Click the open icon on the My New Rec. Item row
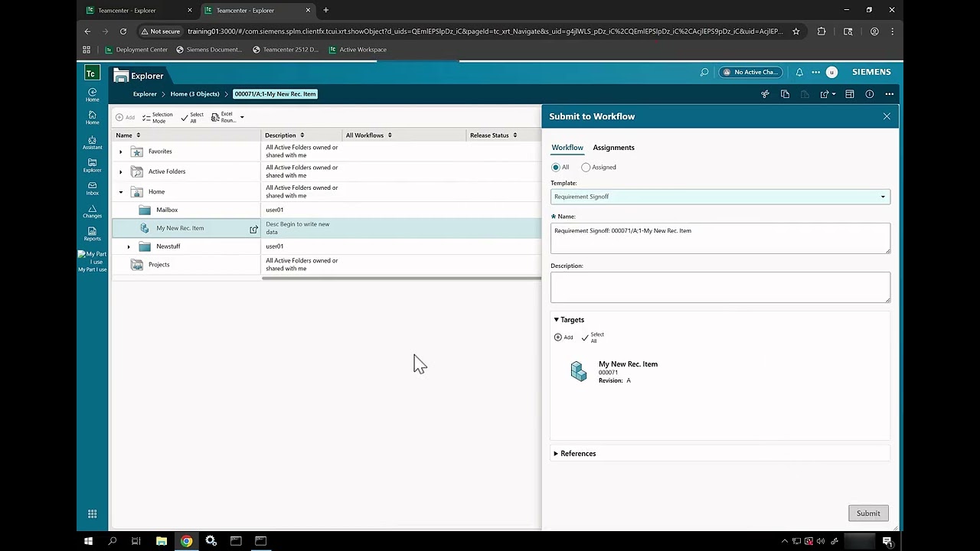 tap(253, 229)
